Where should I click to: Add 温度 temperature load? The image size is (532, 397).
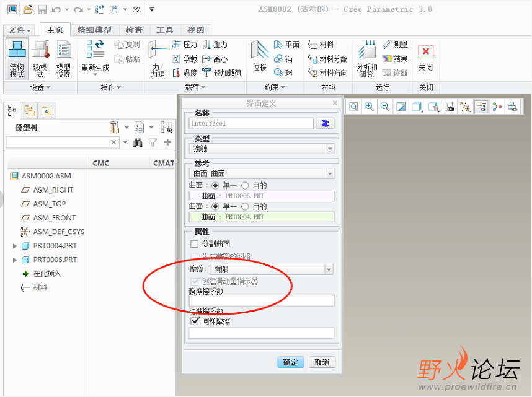tap(184, 72)
